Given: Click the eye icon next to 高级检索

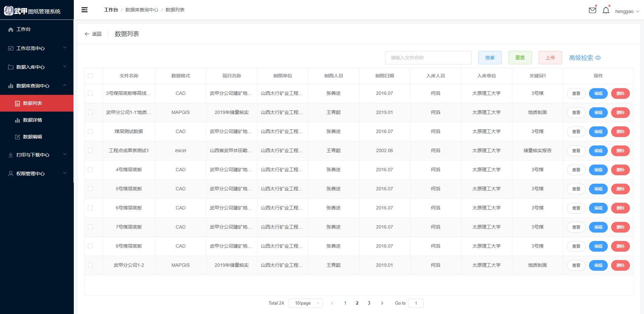Looking at the screenshot, I should (598, 58).
